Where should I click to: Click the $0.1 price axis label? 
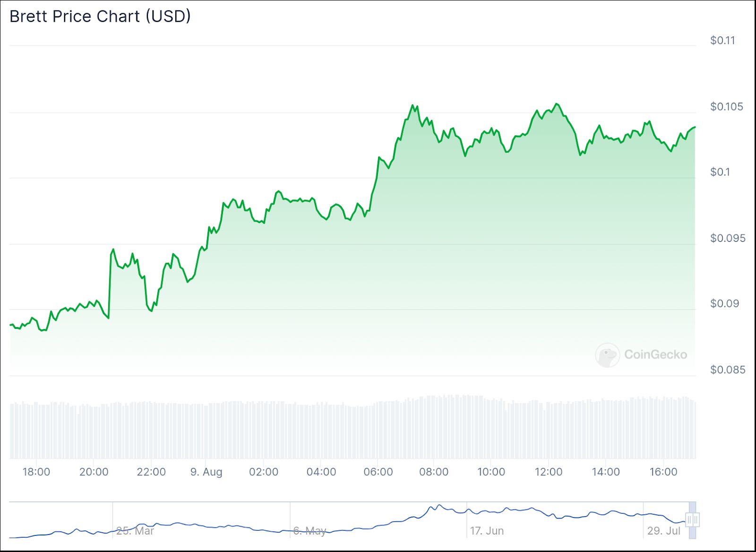click(720, 172)
